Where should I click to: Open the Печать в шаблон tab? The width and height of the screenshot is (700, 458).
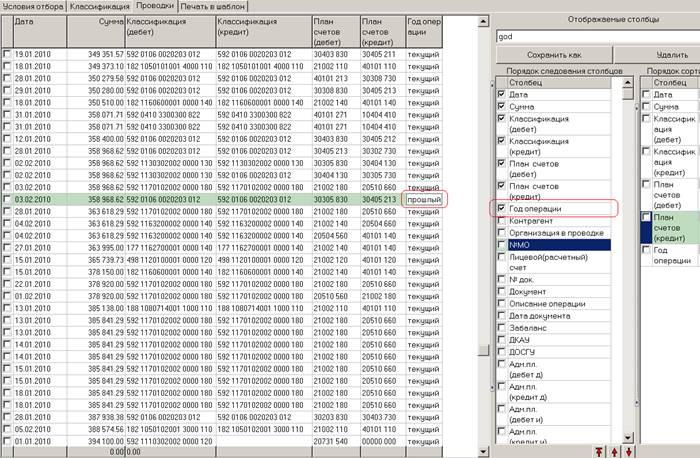tap(212, 7)
